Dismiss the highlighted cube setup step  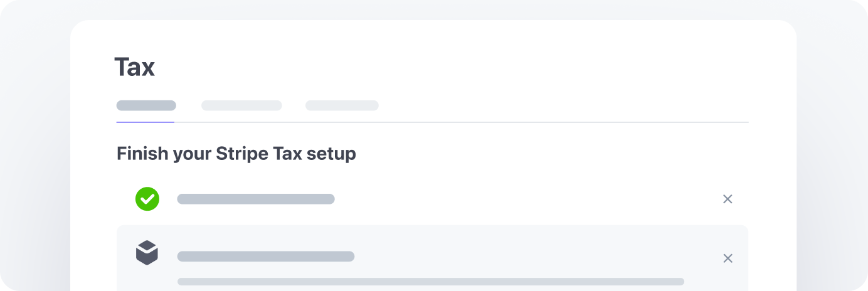pos(728,258)
